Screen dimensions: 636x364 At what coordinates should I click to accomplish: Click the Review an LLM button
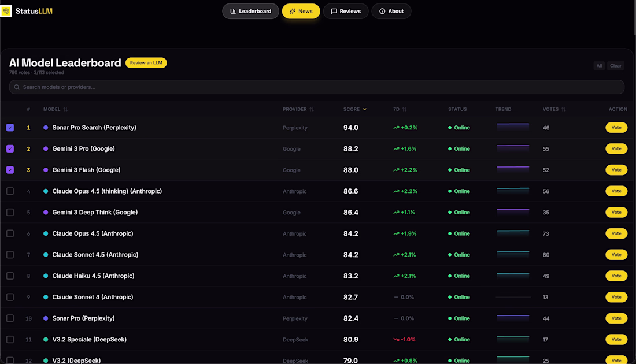146,63
